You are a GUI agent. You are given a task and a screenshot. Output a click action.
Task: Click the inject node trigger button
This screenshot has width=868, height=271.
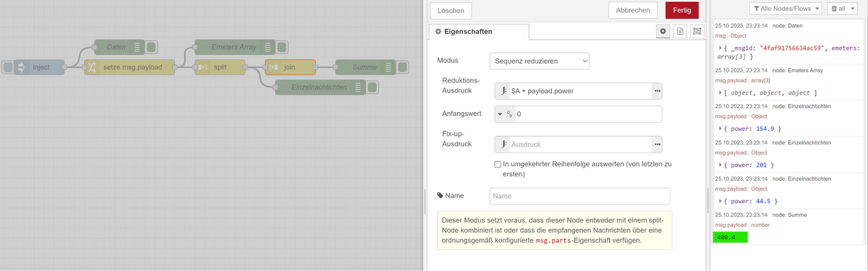(7, 67)
